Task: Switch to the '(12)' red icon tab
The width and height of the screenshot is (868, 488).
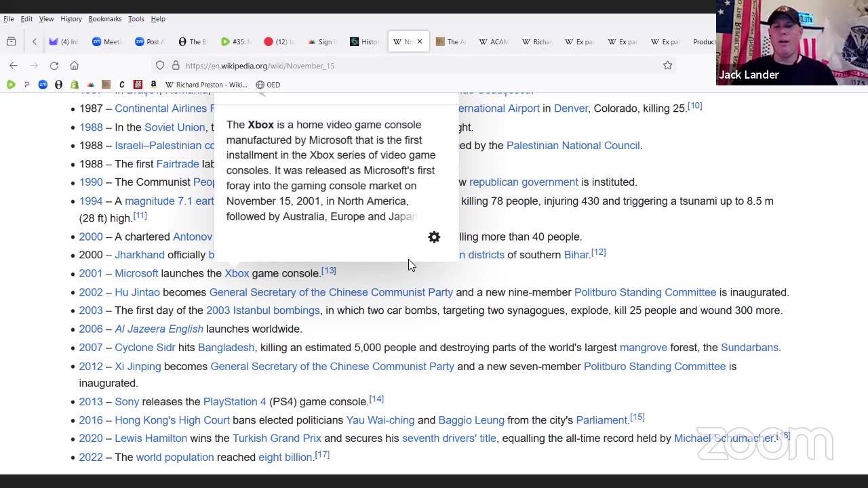Action: (x=278, y=42)
